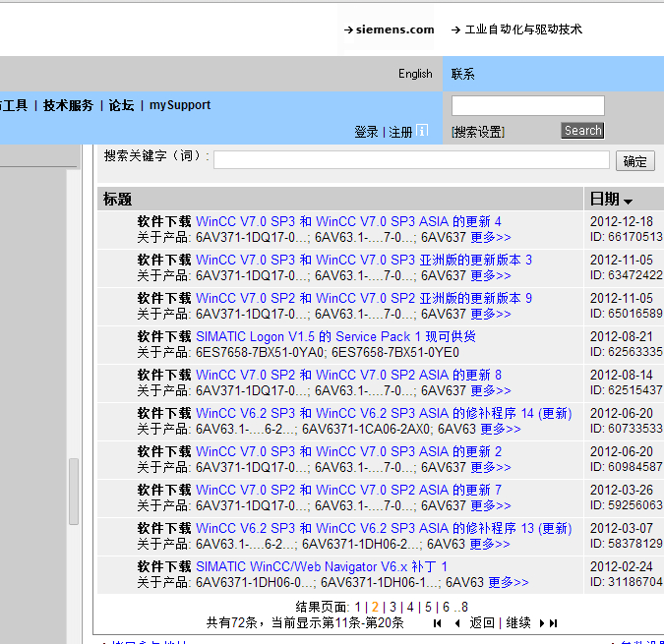Click the left panel vertical scrollbar thumb
Image resolution: width=664 pixels, height=644 pixels.
click(74, 492)
